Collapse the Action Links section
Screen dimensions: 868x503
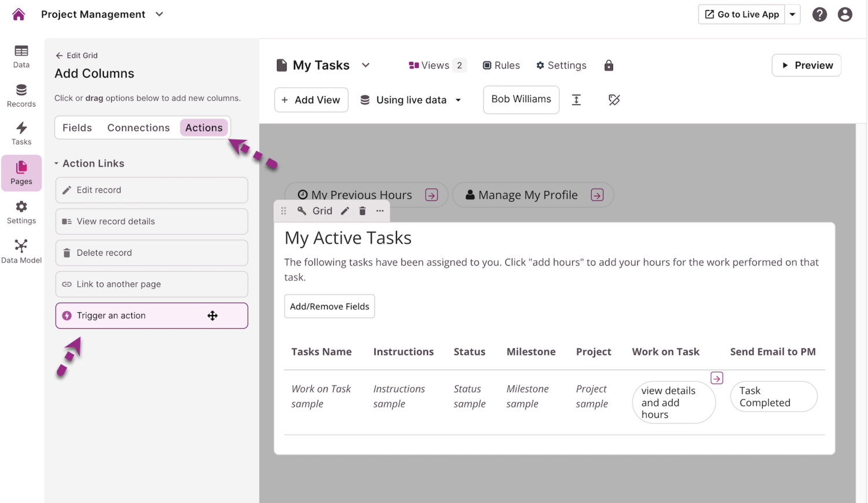pos(57,164)
